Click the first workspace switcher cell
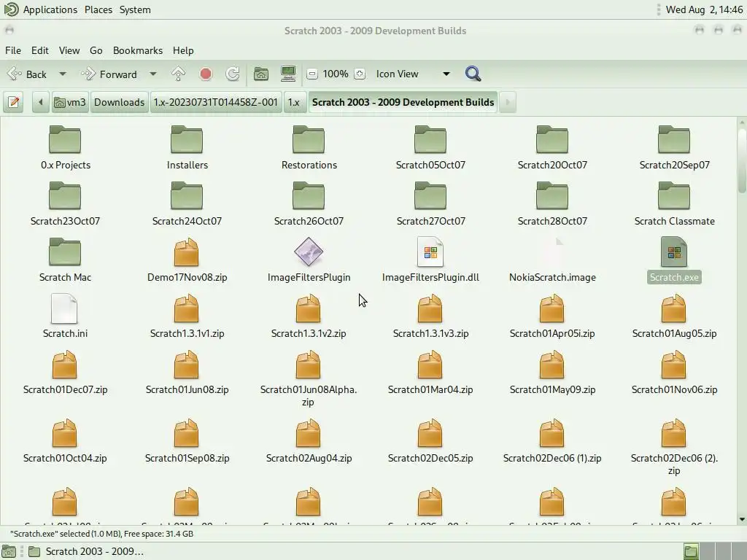Image resolution: width=747 pixels, height=560 pixels. 690,551
